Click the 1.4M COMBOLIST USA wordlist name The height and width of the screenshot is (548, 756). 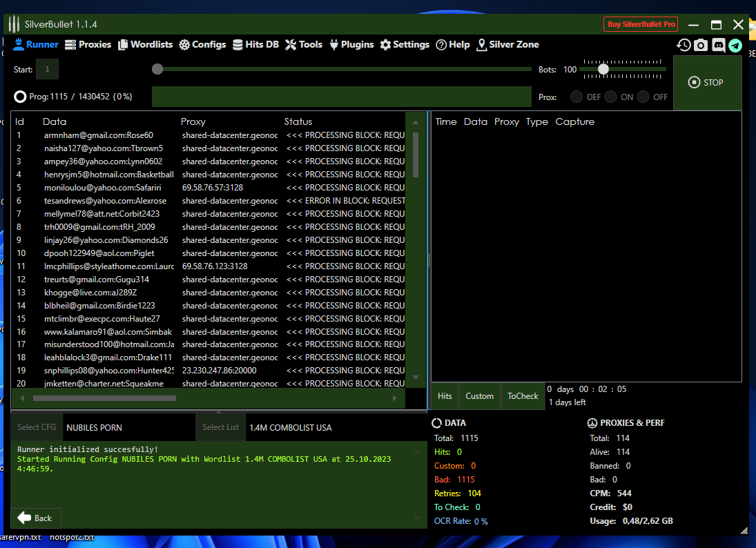point(290,427)
